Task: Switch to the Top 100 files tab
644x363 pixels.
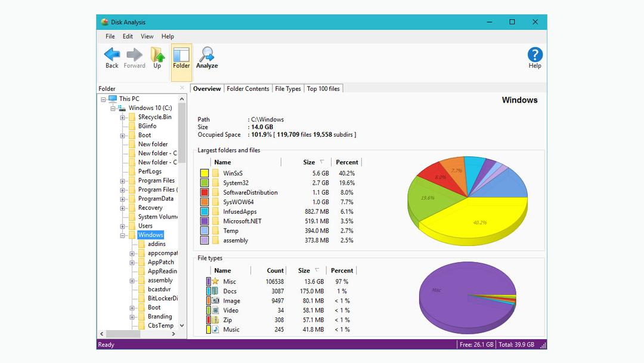Action: tap(323, 89)
